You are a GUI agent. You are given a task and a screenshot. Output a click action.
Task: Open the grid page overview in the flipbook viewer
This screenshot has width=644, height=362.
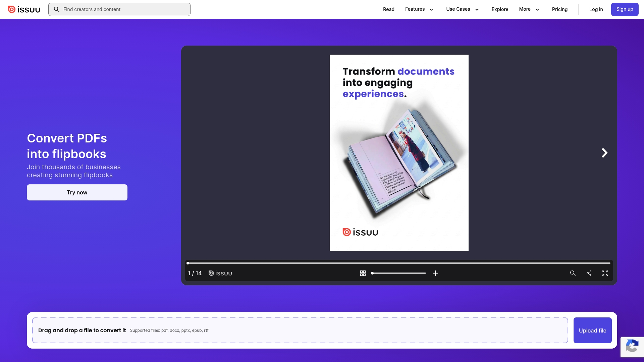click(x=363, y=273)
